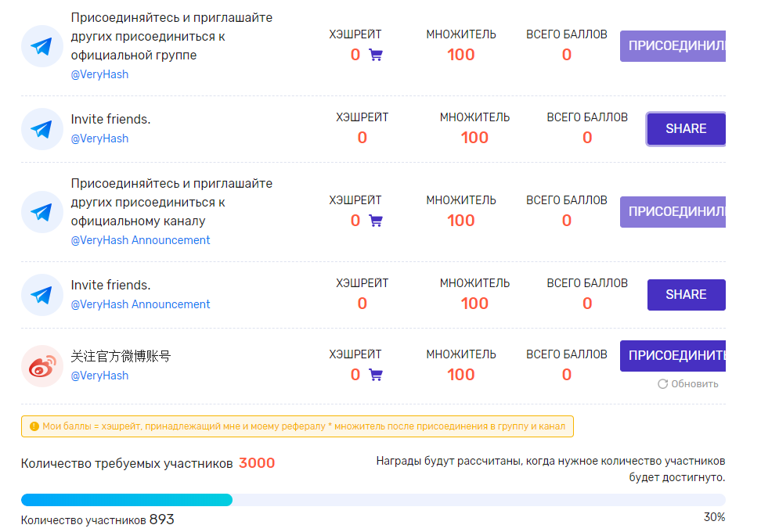Click cart icon in official channel row
Screen dimensions: 779x532
point(376,221)
